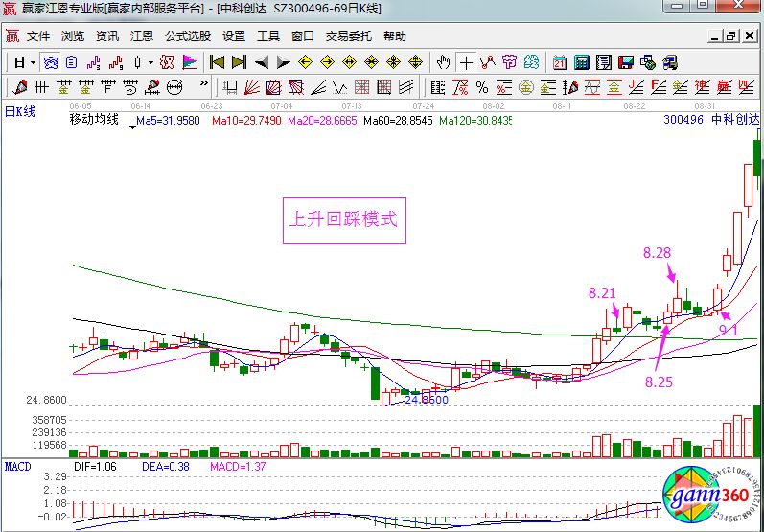764x532 pixels.
Task: Jump to first bar with skip-to-start arrow
Action: point(218,62)
